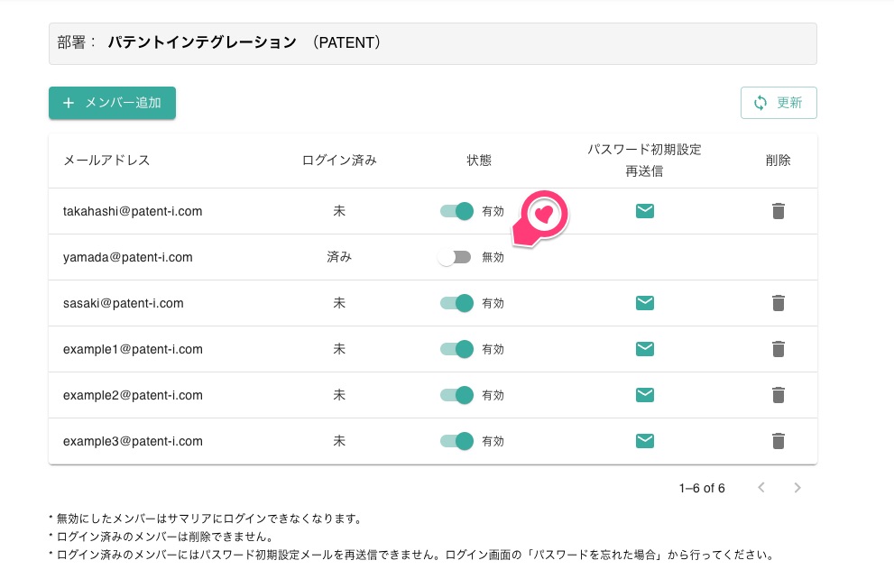Delete member example1@patent-i.com with trash icon
The width and height of the screenshot is (894, 588).
779,349
